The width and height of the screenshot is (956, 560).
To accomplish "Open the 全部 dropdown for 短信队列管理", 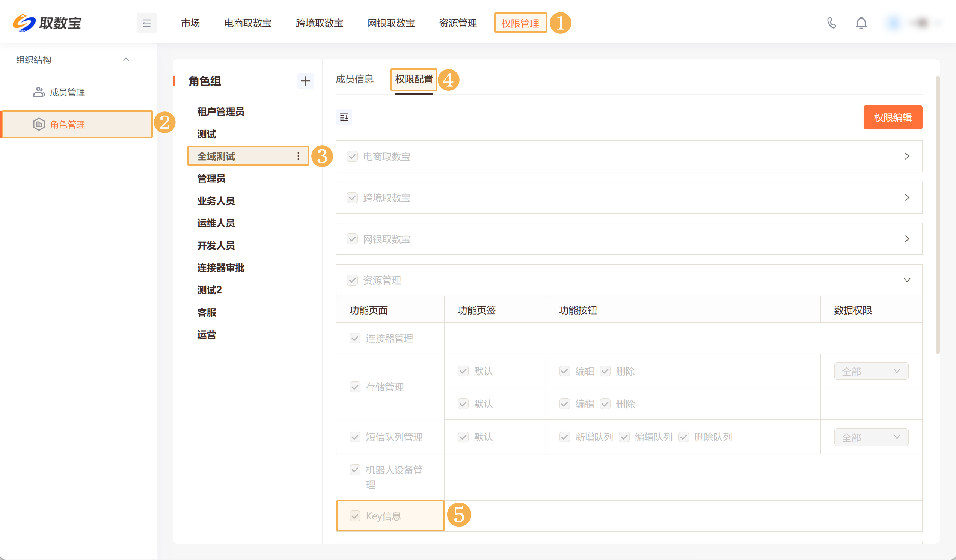I will coord(871,437).
